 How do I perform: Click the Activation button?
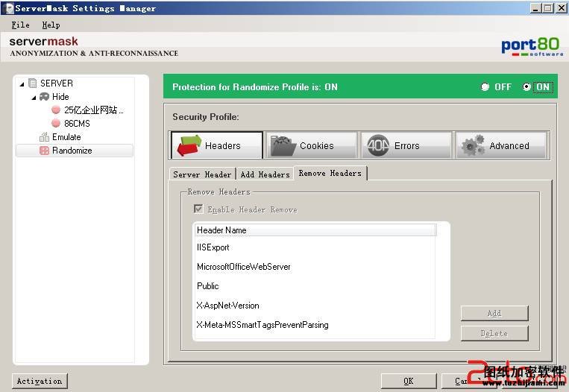point(40,381)
